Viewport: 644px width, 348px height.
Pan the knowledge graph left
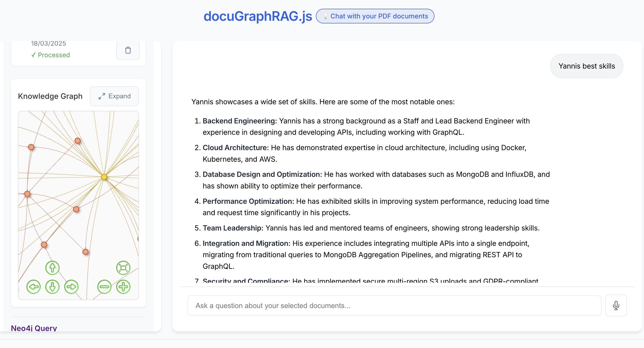[x=33, y=287]
